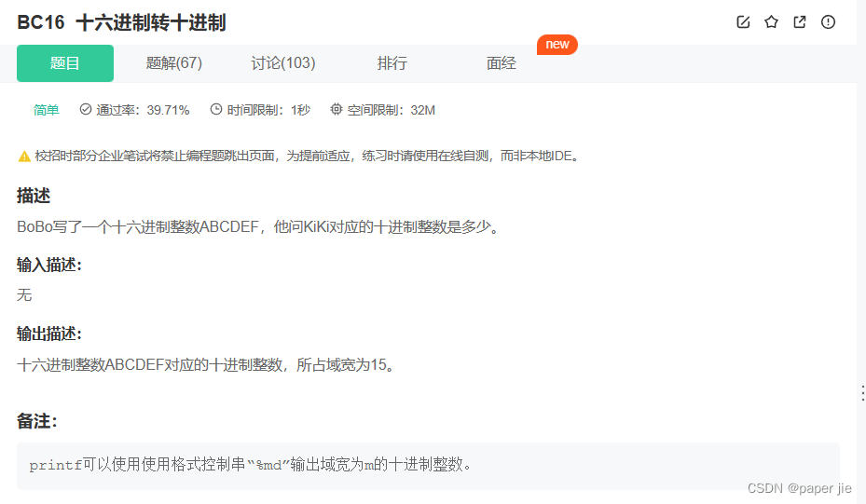This screenshot has width=866, height=504.
Task: Click the time limit clock icon
Action: 216,109
